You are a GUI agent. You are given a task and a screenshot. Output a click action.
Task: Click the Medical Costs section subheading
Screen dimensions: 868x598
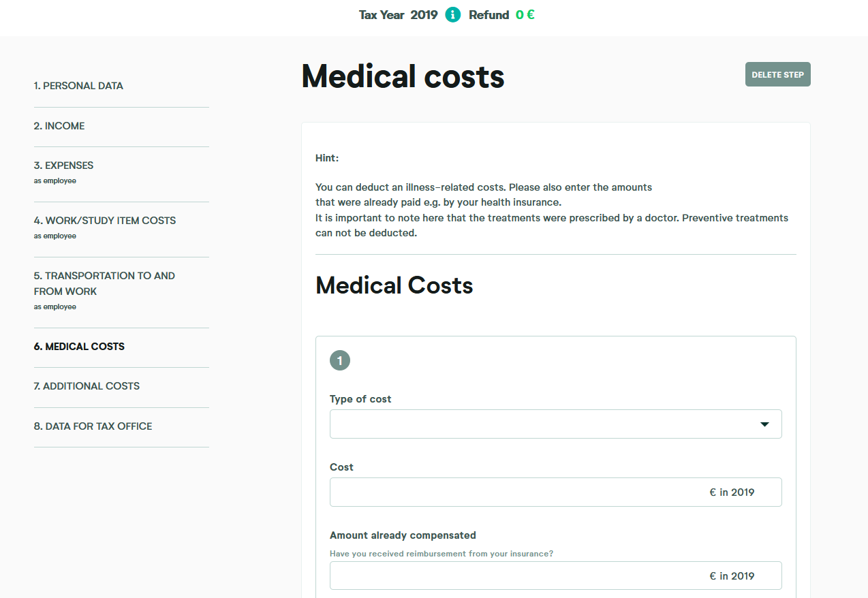394,285
